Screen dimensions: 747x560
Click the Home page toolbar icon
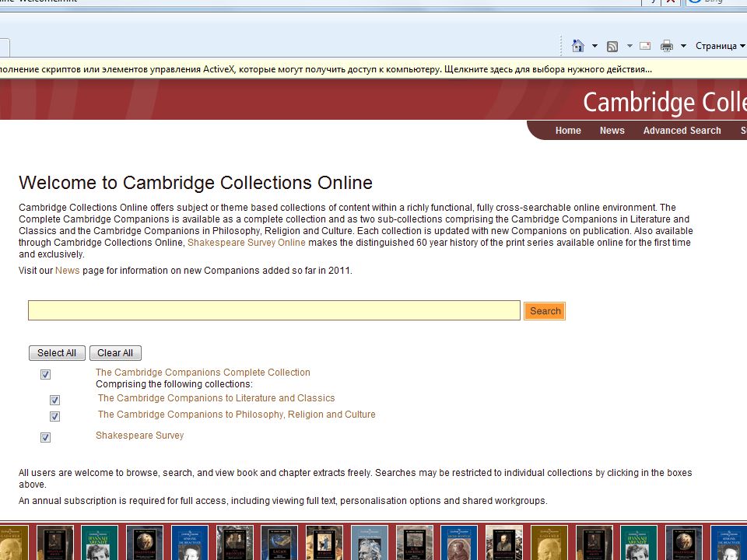click(578, 46)
